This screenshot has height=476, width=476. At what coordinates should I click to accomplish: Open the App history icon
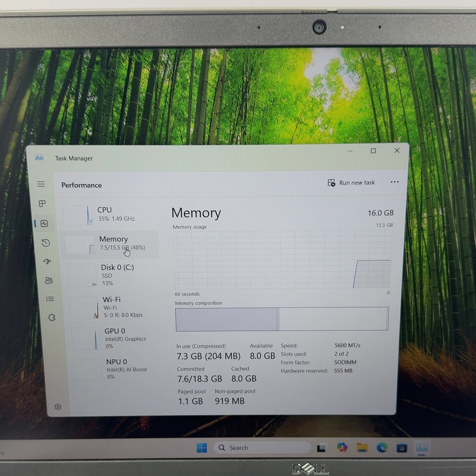[x=46, y=243]
